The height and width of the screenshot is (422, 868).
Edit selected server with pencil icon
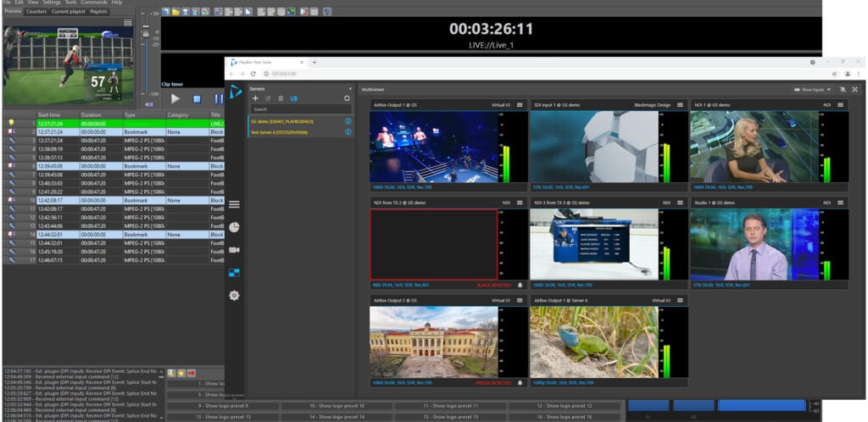[268, 98]
